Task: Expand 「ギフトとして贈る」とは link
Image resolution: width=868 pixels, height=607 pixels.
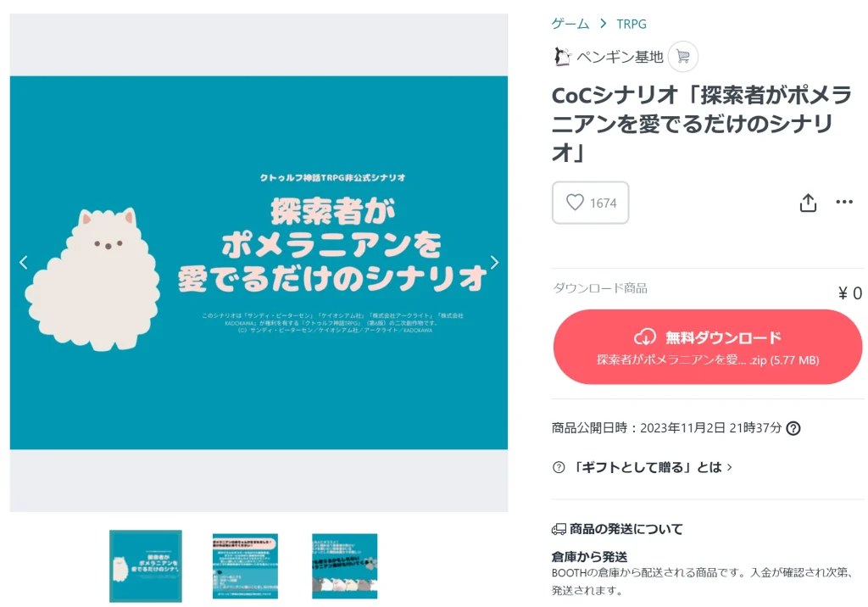Action: click(x=652, y=467)
